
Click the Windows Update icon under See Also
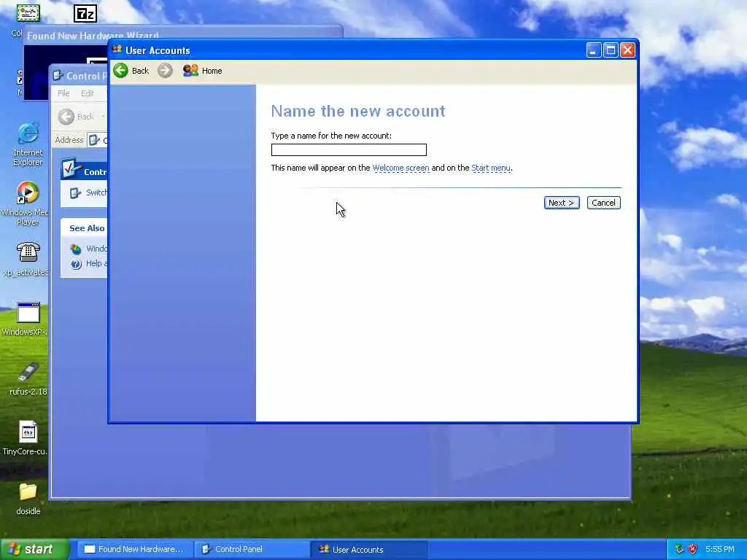click(x=76, y=249)
